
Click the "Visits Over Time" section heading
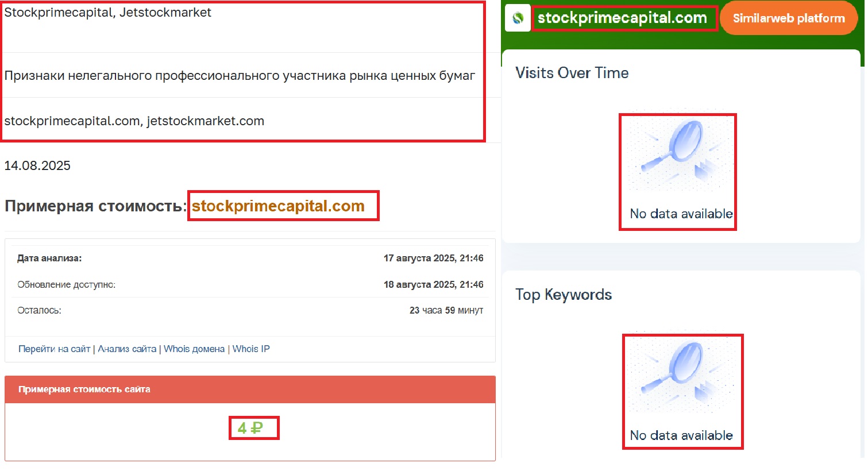[571, 73]
